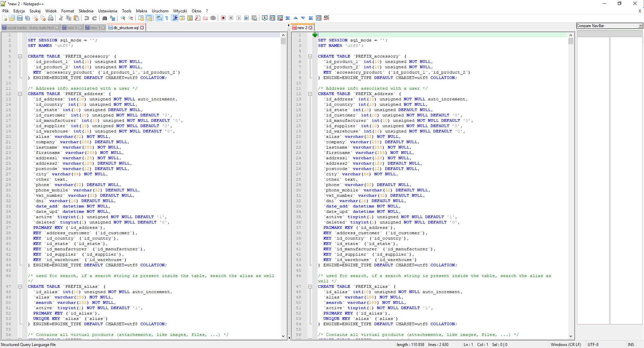Open the Plik menu
The width and height of the screenshot is (644, 348).
pos(5,11)
